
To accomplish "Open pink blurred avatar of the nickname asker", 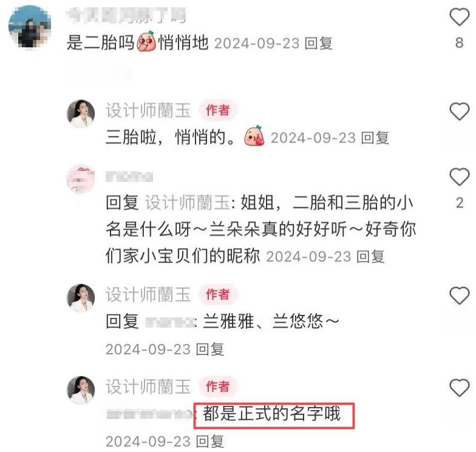I will pos(81,179).
